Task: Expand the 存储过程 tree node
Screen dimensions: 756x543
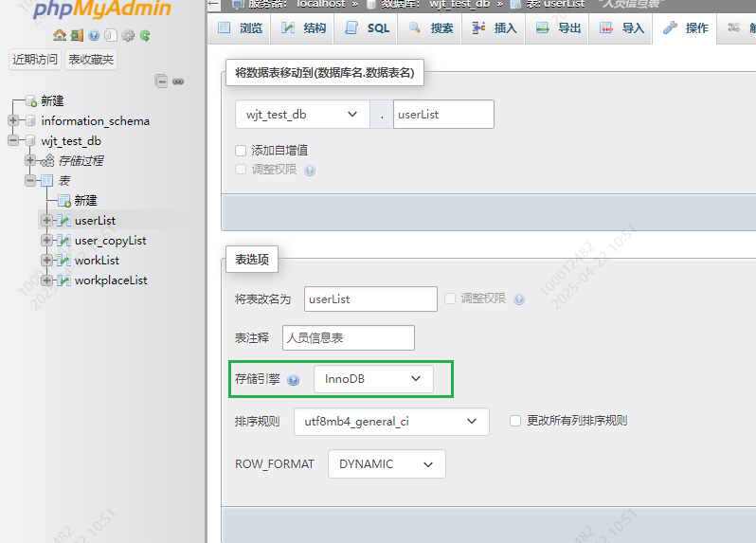Action: (30, 160)
